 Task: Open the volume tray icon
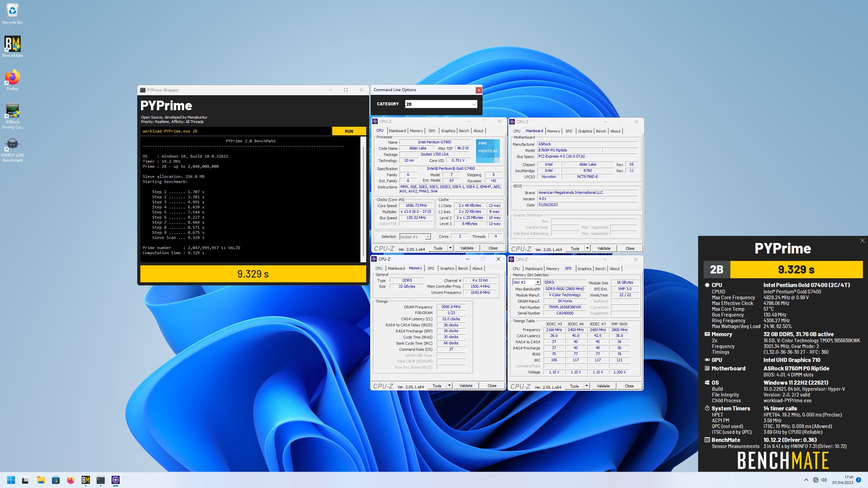[x=824, y=480]
